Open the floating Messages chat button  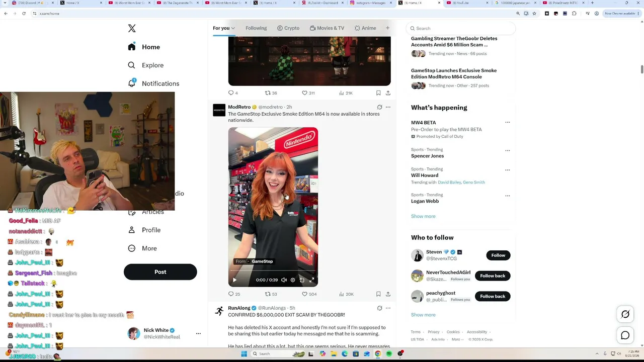point(625,335)
